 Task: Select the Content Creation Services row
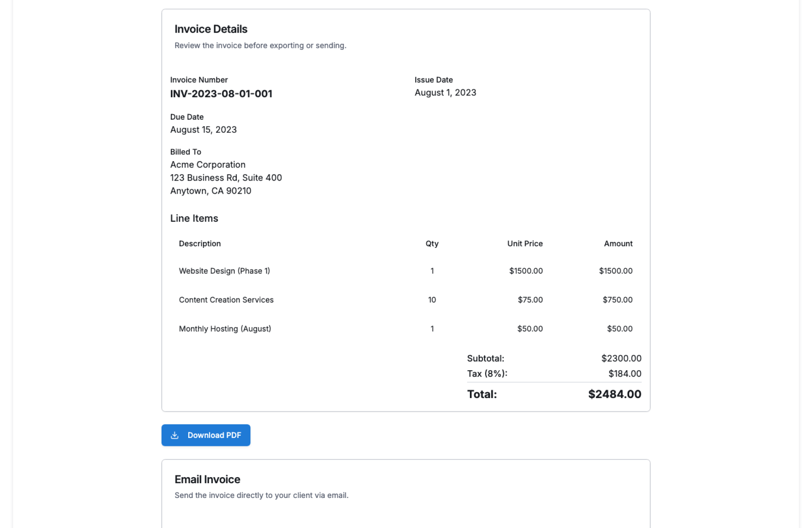click(x=226, y=300)
